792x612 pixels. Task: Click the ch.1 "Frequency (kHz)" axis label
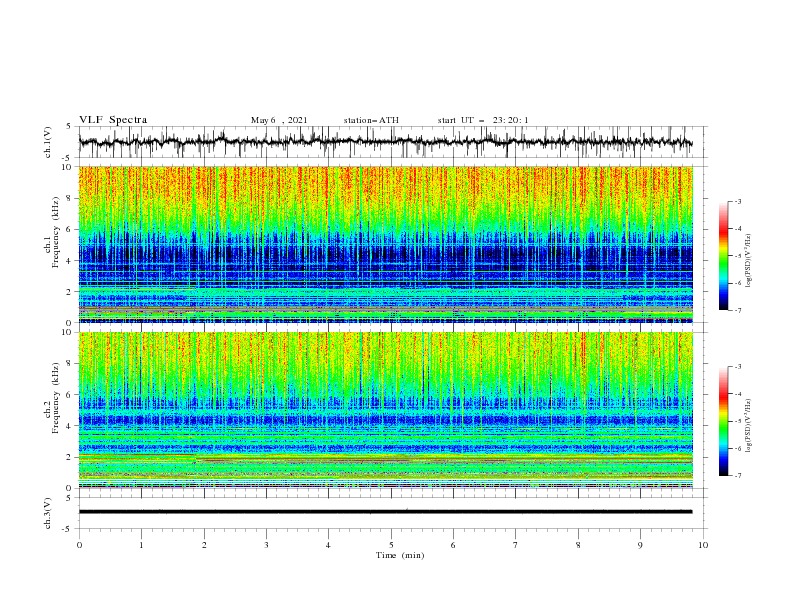[x=56, y=234]
